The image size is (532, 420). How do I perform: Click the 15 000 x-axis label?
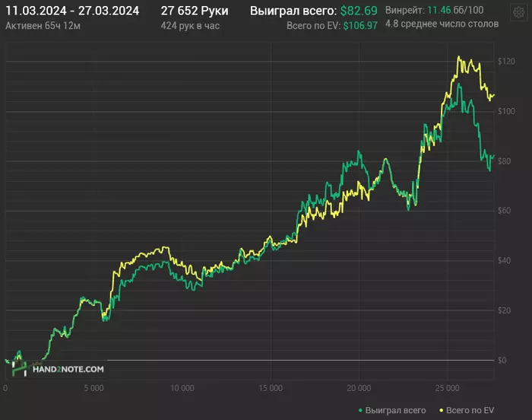coord(271,388)
